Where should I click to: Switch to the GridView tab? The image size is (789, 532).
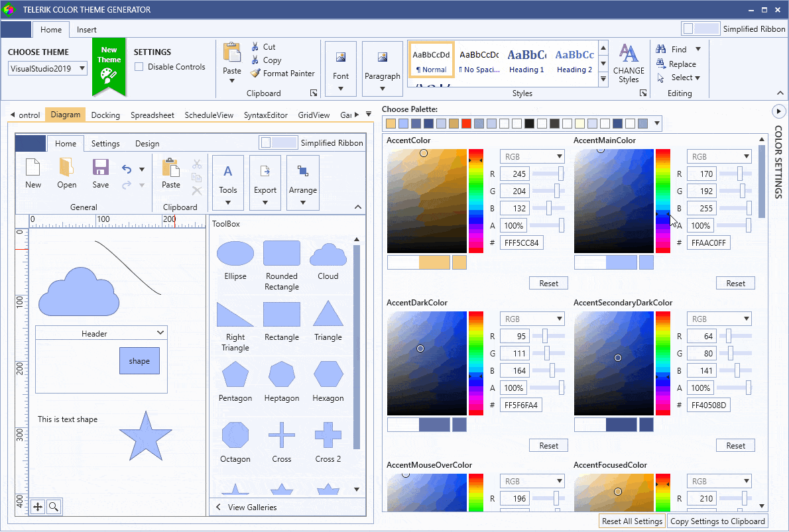tap(314, 115)
